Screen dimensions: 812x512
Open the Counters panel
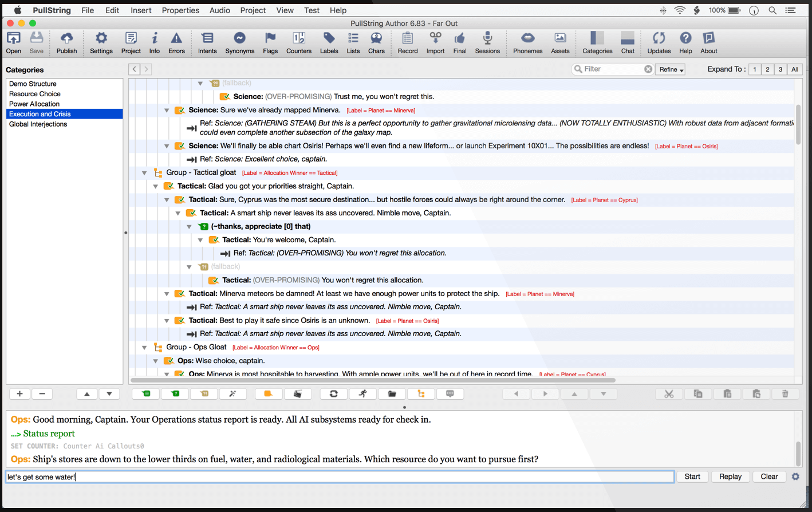pos(299,42)
